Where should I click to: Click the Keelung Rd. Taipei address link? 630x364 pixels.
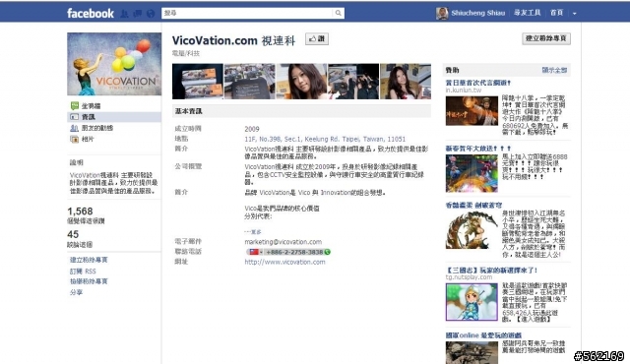[x=325, y=139]
